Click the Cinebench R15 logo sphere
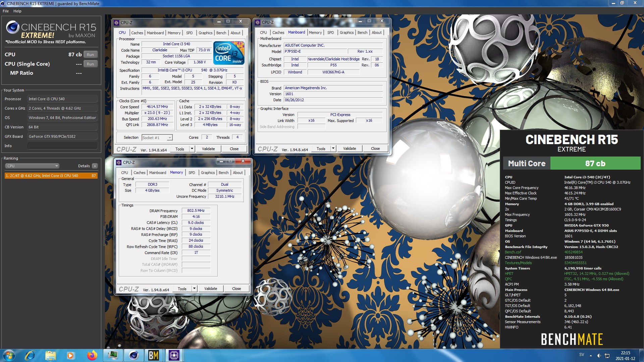Screen dimensions: 644x362 point(13,27)
